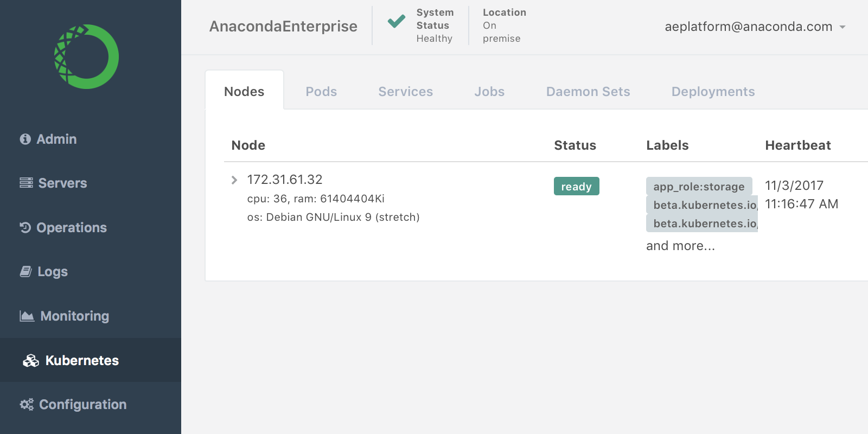Click the System Status green checkmark

tap(396, 22)
